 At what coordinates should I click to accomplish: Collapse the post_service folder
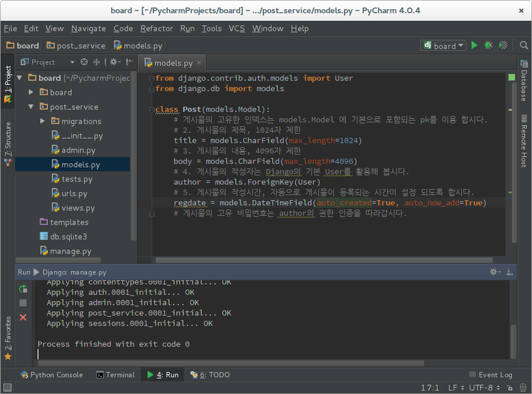tap(31, 107)
